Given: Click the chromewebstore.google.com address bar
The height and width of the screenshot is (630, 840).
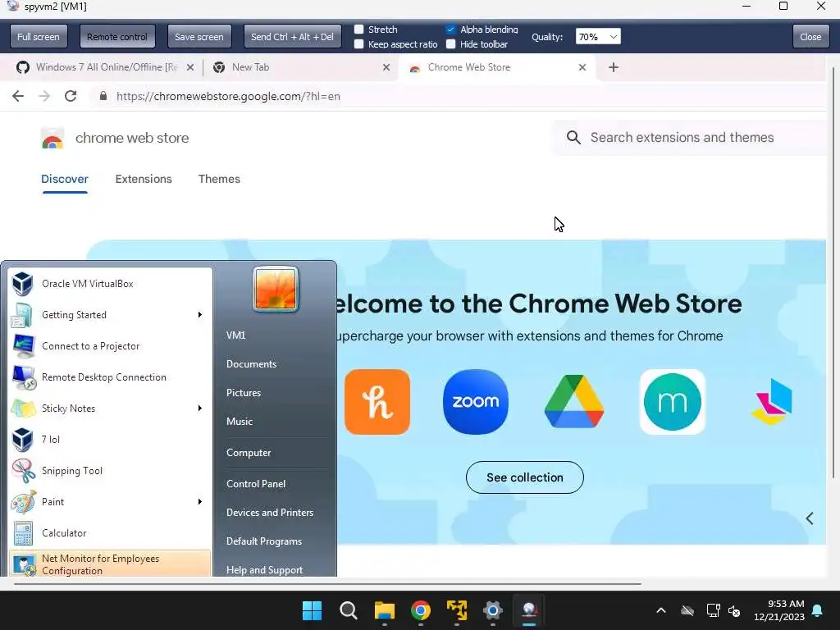Looking at the screenshot, I should (x=228, y=97).
